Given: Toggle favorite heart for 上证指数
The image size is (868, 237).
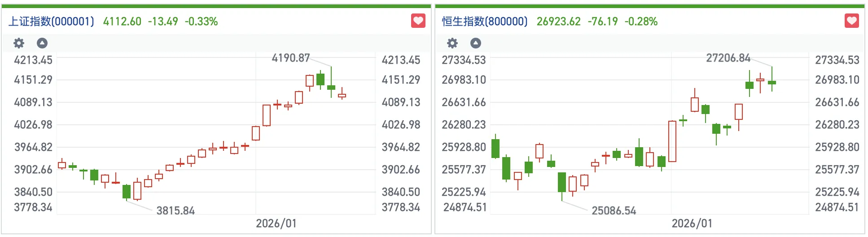Looking at the screenshot, I should pyautogui.click(x=418, y=21).
